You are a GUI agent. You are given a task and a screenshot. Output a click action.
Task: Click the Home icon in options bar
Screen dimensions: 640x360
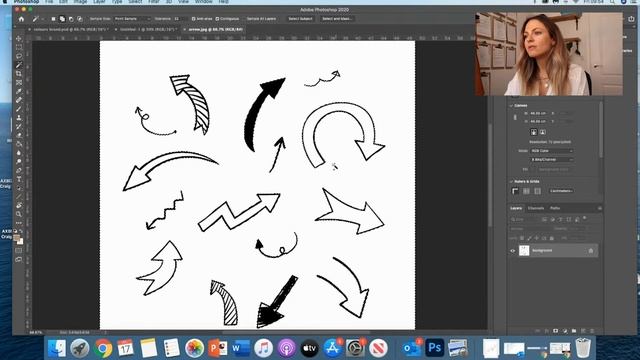pyautogui.click(x=21, y=19)
